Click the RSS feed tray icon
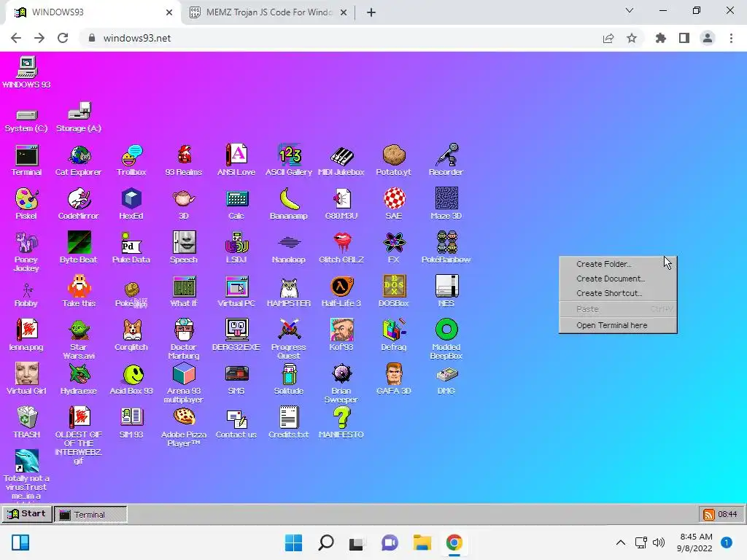 pos(708,514)
